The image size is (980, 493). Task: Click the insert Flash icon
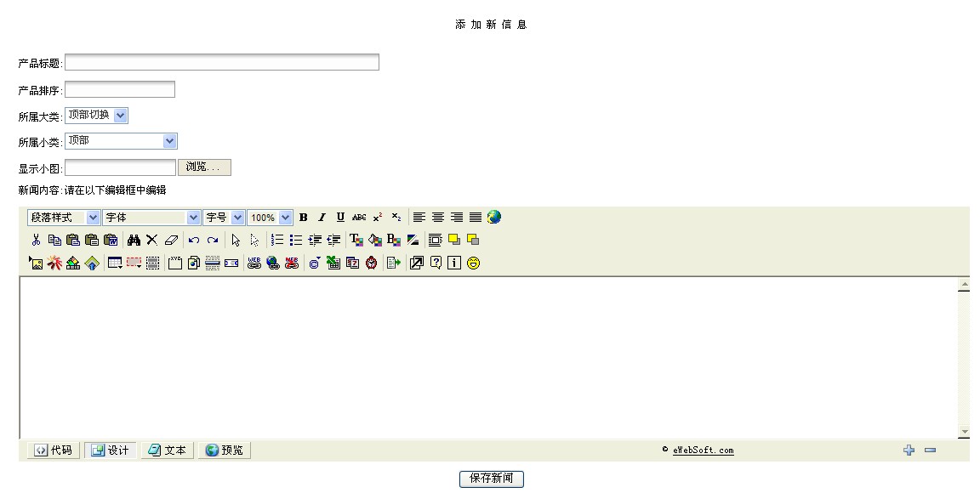(x=54, y=263)
